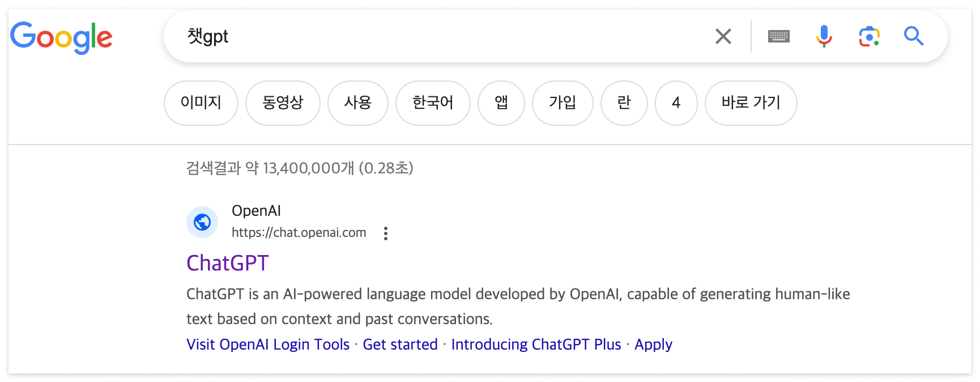Select the 앱 filter chip
Viewport: 980px width, 382px height.
coord(501,103)
